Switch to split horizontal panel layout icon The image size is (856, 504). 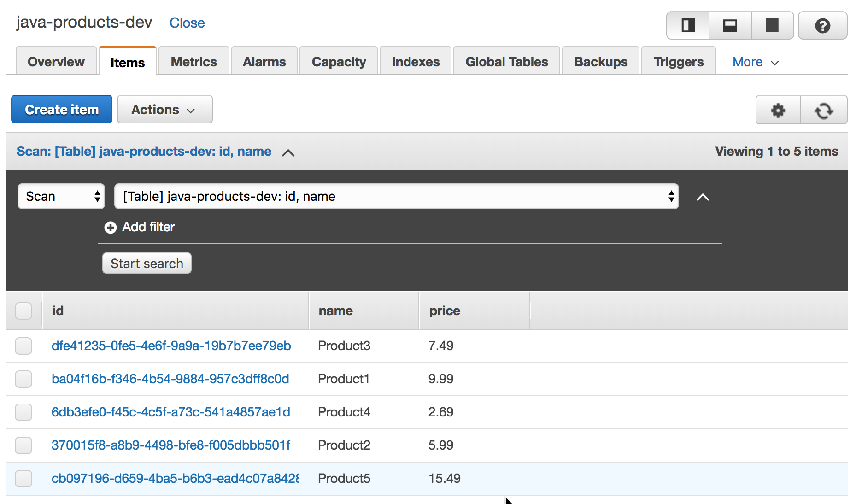(x=730, y=26)
